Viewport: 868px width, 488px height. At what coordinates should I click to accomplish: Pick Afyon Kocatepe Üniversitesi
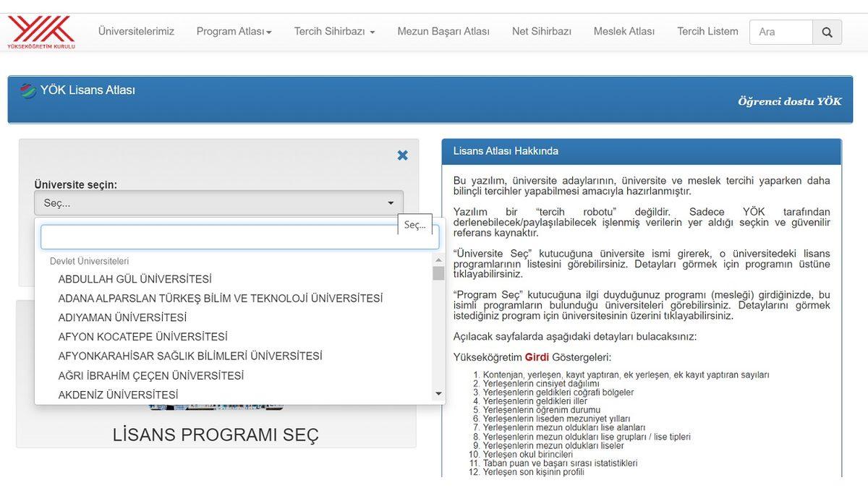142,337
